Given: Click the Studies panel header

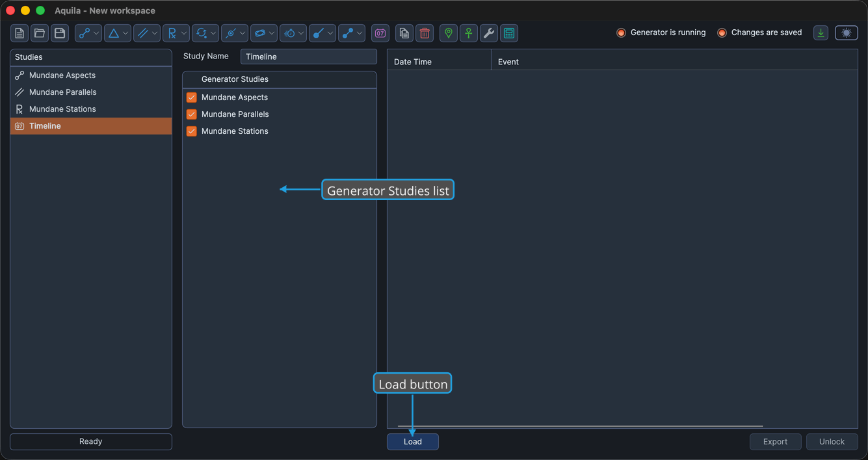Looking at the screenshot, I should pyautogui.click(x=91, y=57).
